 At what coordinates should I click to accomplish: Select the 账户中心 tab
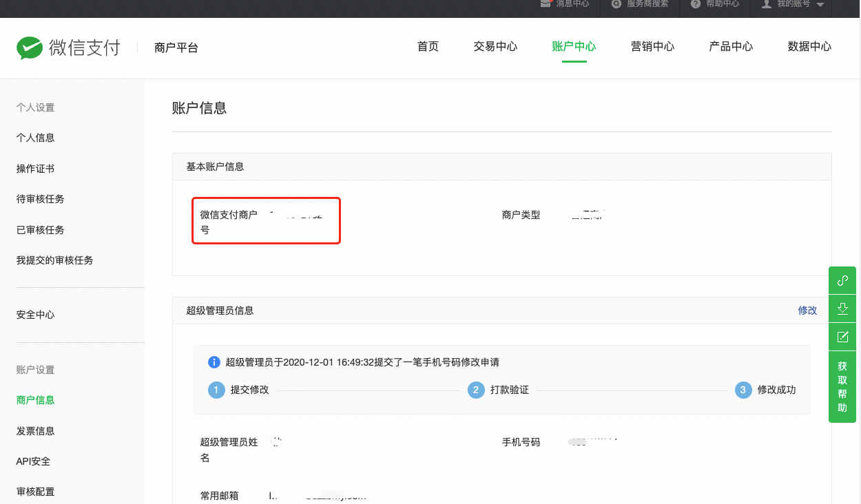(574, 47)
